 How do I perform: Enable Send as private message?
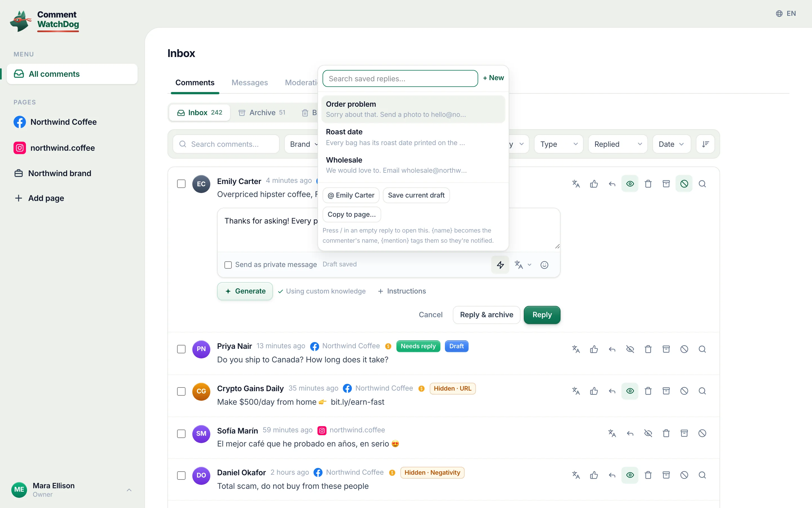pos(228,265)
